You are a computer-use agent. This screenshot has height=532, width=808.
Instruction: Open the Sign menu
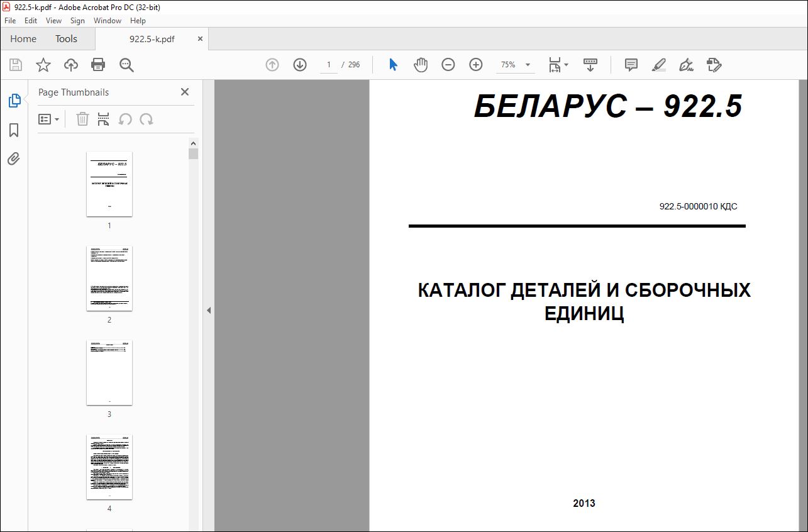pos(77,21)
